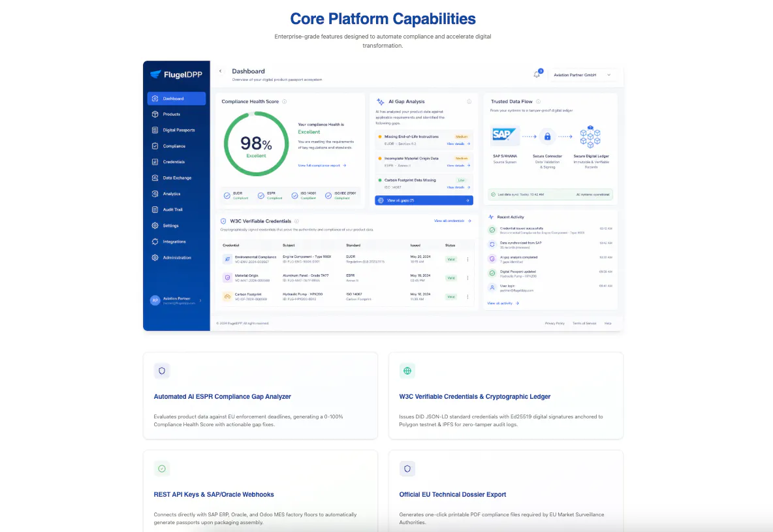
Task: Click the View all gaps (7) button
Action: click(424, 200)
